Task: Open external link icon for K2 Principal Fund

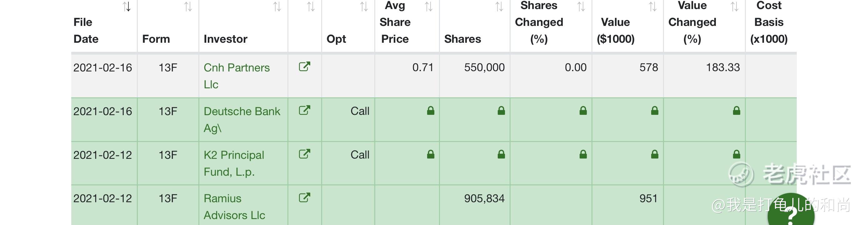Action: click(304, 154)
